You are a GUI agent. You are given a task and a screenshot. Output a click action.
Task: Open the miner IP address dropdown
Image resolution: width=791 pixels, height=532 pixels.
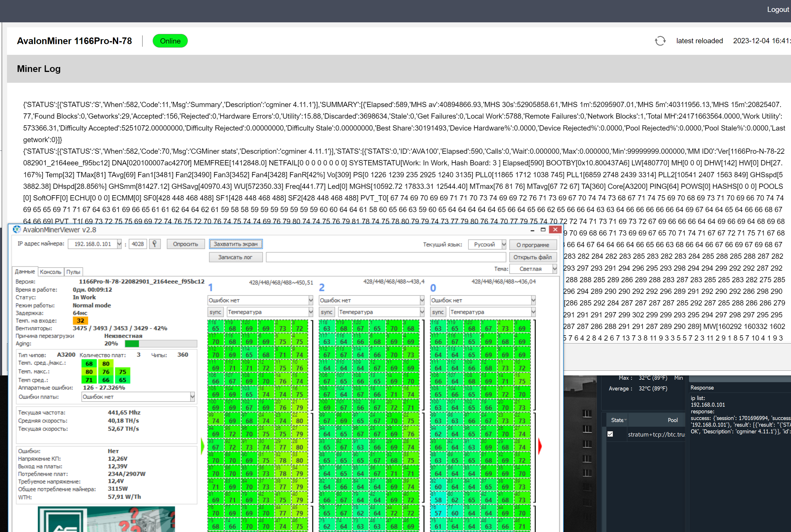[x=119, y=244]
